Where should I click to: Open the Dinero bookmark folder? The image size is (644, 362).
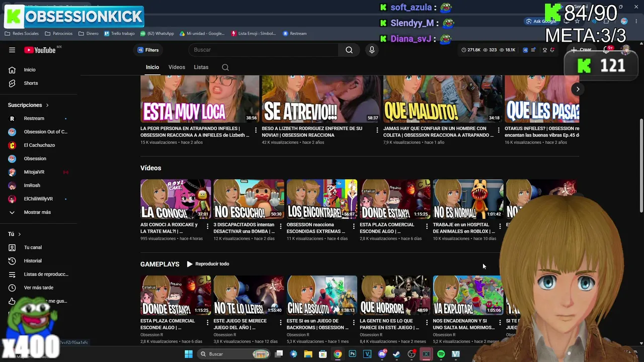(x=89, y=34)
